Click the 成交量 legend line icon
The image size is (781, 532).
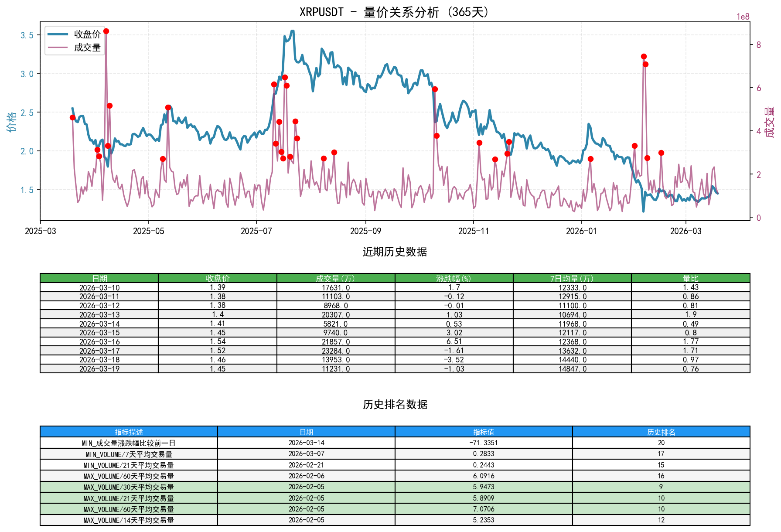(x=57, y=47)
